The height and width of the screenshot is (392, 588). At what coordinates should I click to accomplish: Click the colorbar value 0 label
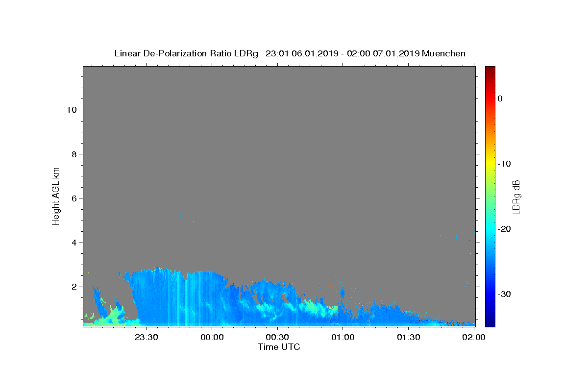(x=500, y=98)
